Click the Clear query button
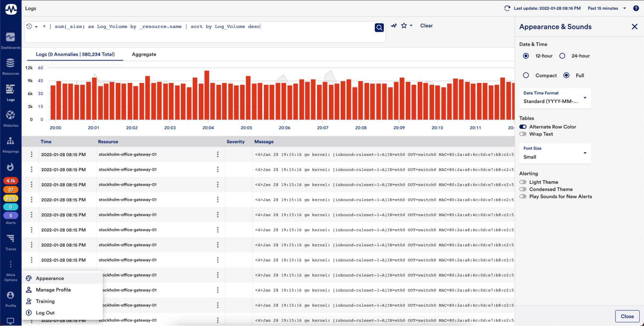This screenshot has width=644, height=326. pos(426,26)
